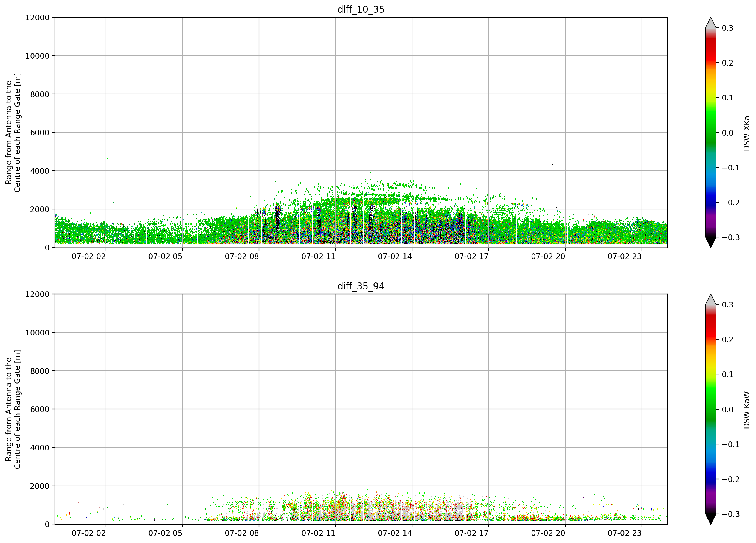Viewport: 756px width, 543px height.
Task: Click the 0.2 tick on DSW-KaW colorbar
Action: coord(728,340)
